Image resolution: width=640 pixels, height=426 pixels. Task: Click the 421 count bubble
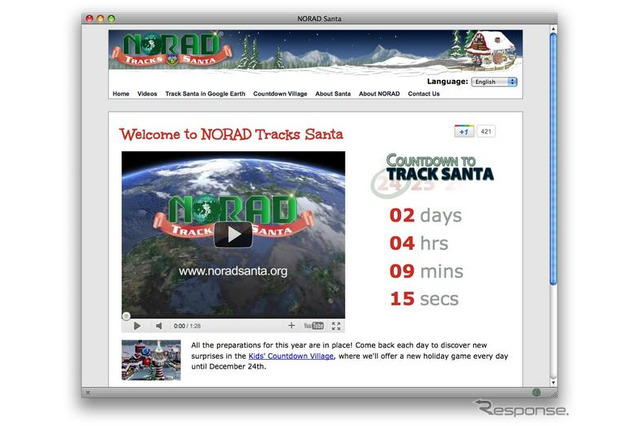pos(486,131)
